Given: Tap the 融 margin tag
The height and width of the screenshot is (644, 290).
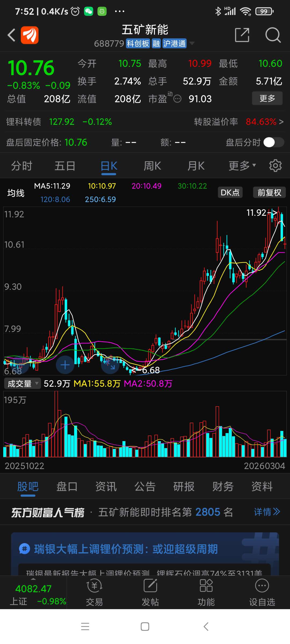Looking at the screenshot, I should (x=156, y=43).
